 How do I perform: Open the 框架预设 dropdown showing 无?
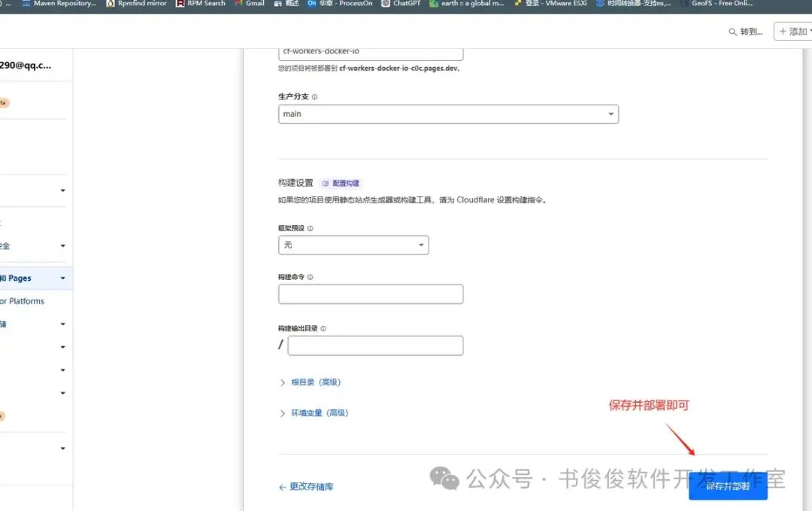point(353,245)
